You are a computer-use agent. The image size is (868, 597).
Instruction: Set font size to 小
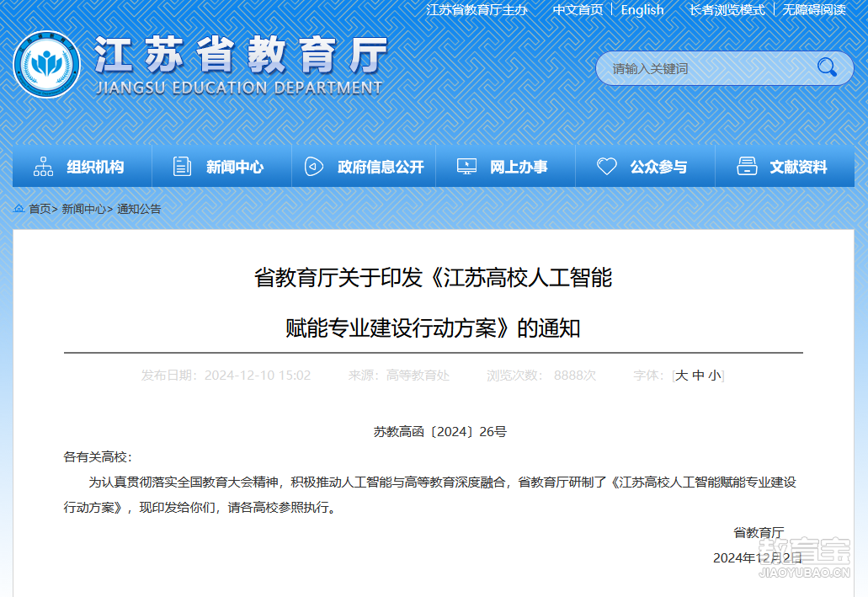pyautogui.click(x=714, y=376)
